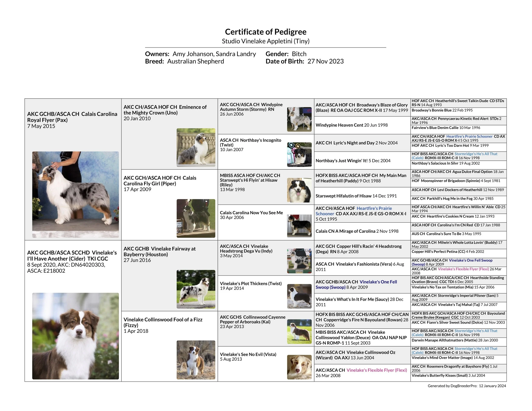The width and height of the screenshot is (532, 411).
Task: Click Studio Vinelake Appletini (Tiny) name
Action: [x=266, y=41]
